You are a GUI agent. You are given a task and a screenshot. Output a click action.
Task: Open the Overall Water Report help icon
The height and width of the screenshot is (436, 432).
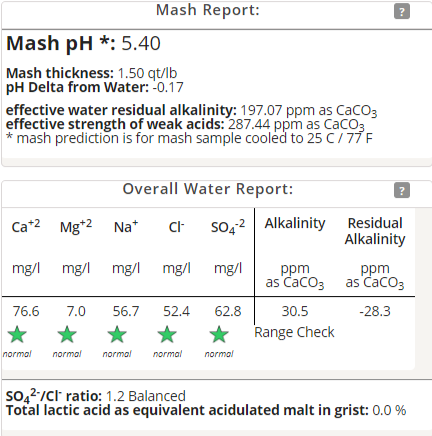coord(402,190)
